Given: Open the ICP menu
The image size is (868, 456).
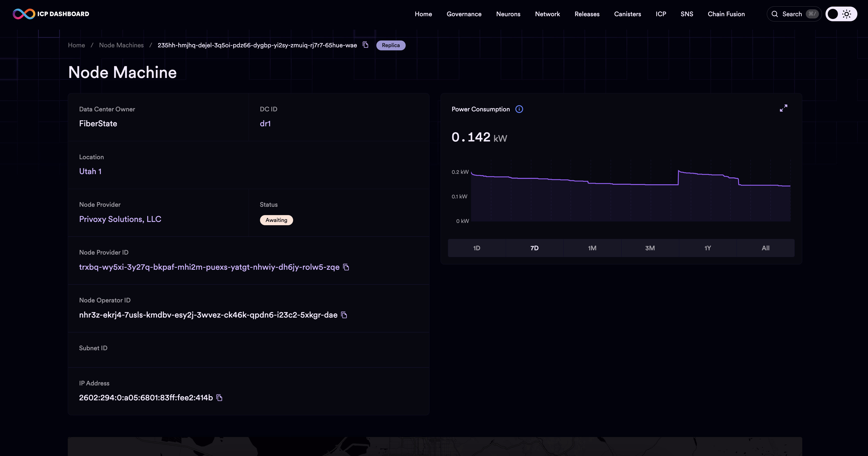Looking at the screenshot, I should click(x=661, y=14).
